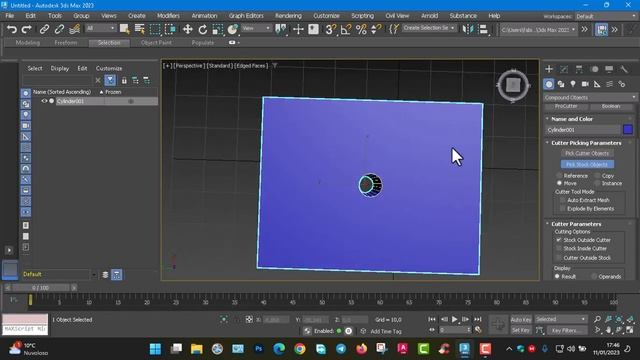Enable Auto Extract Mesh checkbox

tap(563, 200)
